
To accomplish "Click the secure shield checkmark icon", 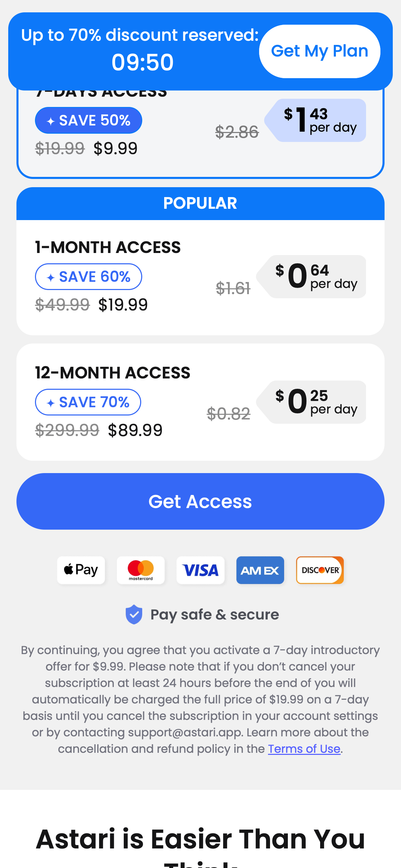I will pos(134,614).
